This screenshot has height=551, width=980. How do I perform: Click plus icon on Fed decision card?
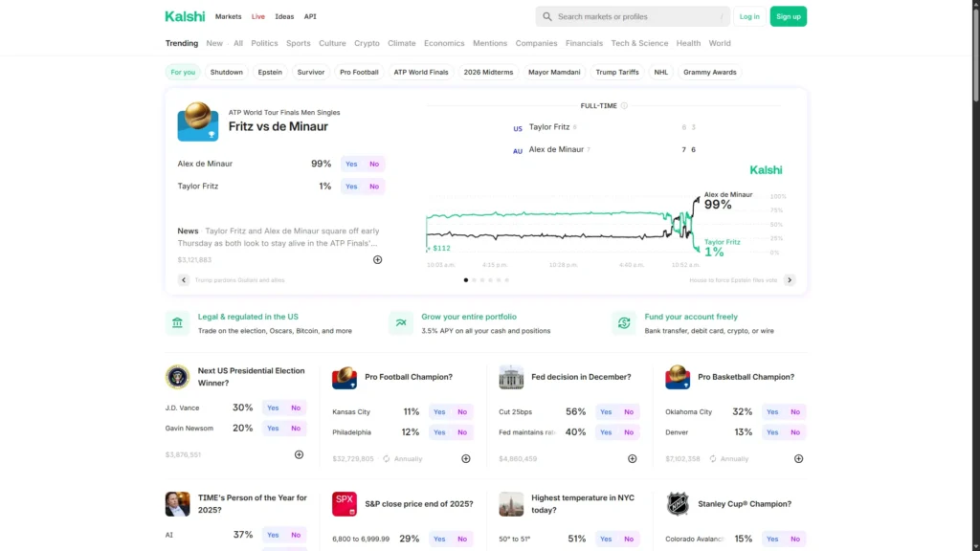(632, 458)
